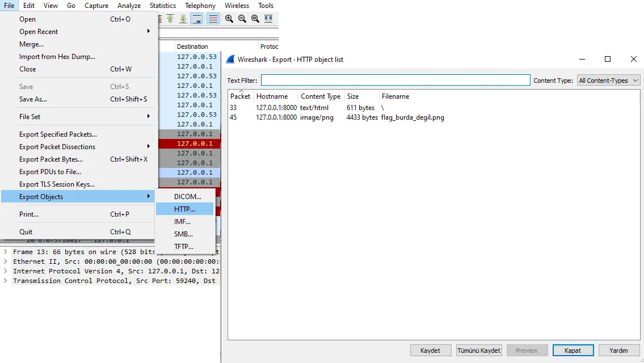Expand Internet Protocol Version 4 row

pos(5,271)
